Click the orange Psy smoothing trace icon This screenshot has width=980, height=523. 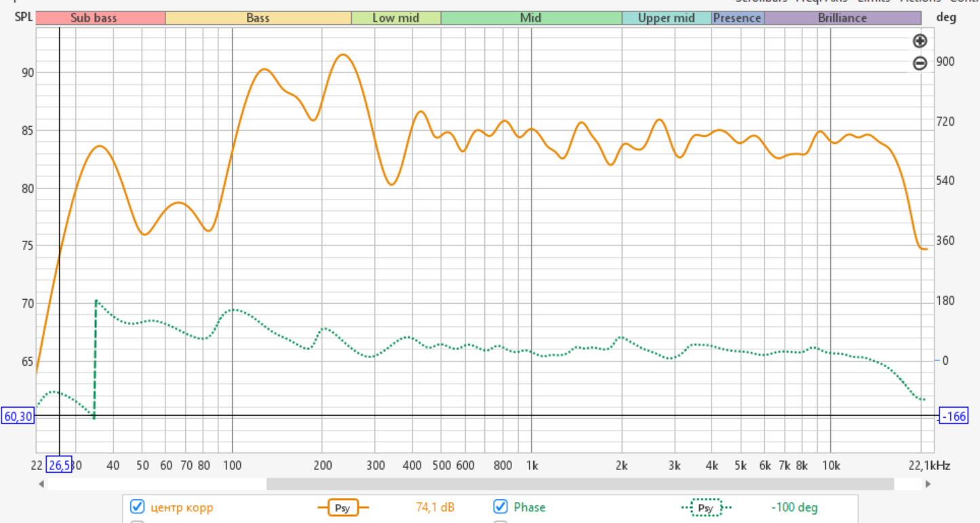[x=342, y=507]
